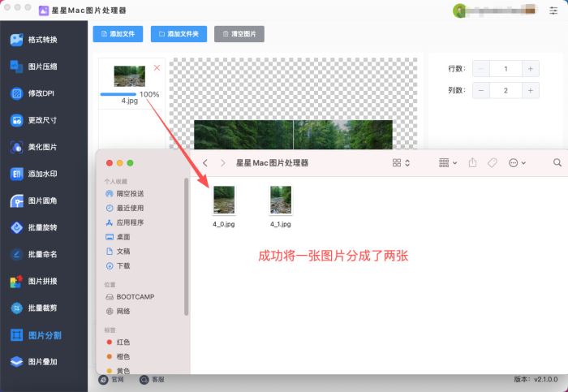Click the 添加文件 add file button
568x392 pixels.
click(118, 34)
